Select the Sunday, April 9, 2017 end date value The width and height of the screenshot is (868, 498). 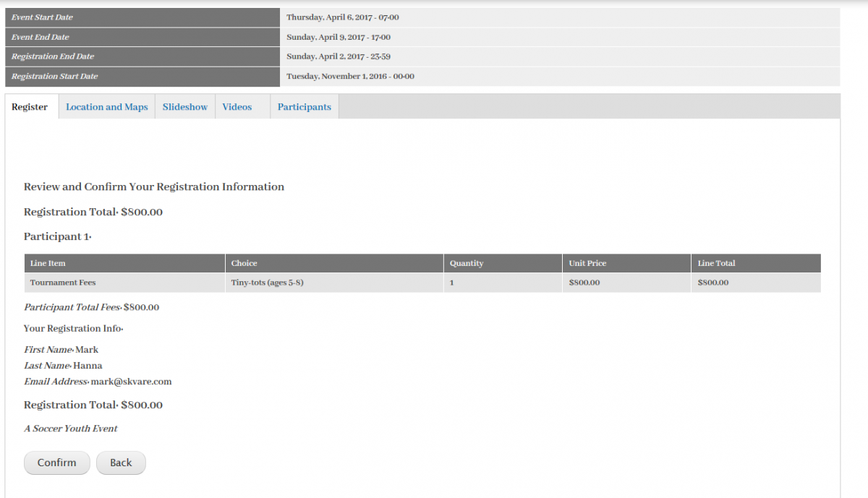(338, 37)
